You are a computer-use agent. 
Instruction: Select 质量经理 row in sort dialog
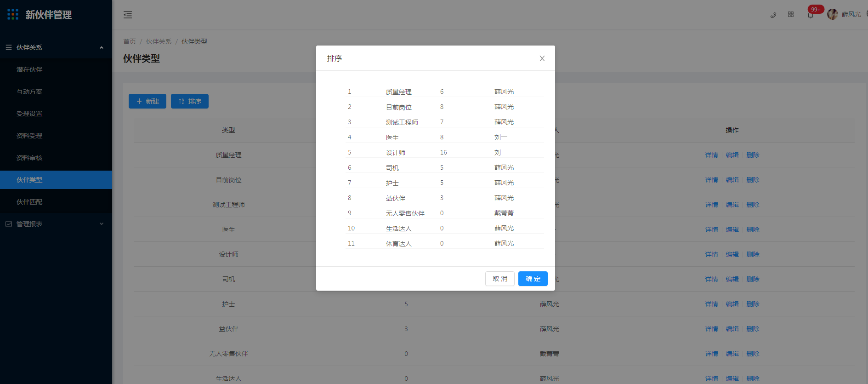(x=445, y=92)
